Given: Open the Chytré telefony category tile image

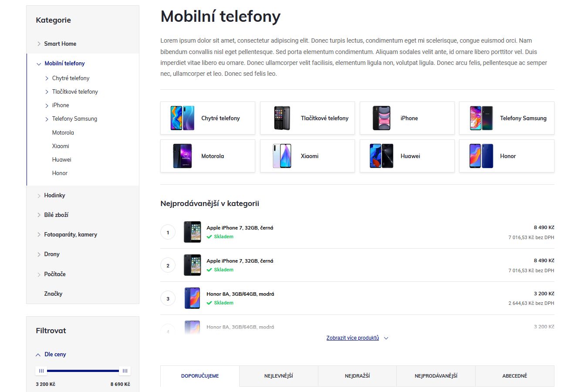Looking at the screenshot, I should pyautogui.click(x=182, y=118).
